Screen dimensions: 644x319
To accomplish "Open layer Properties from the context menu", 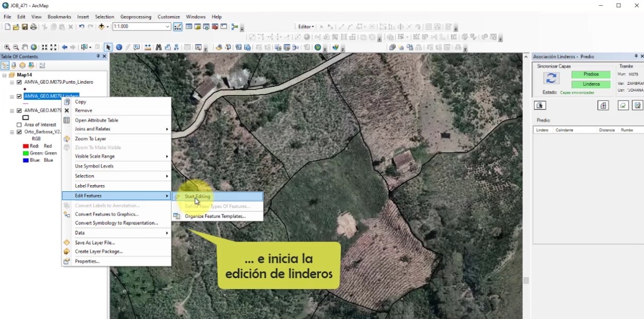I will coord(116,261).
